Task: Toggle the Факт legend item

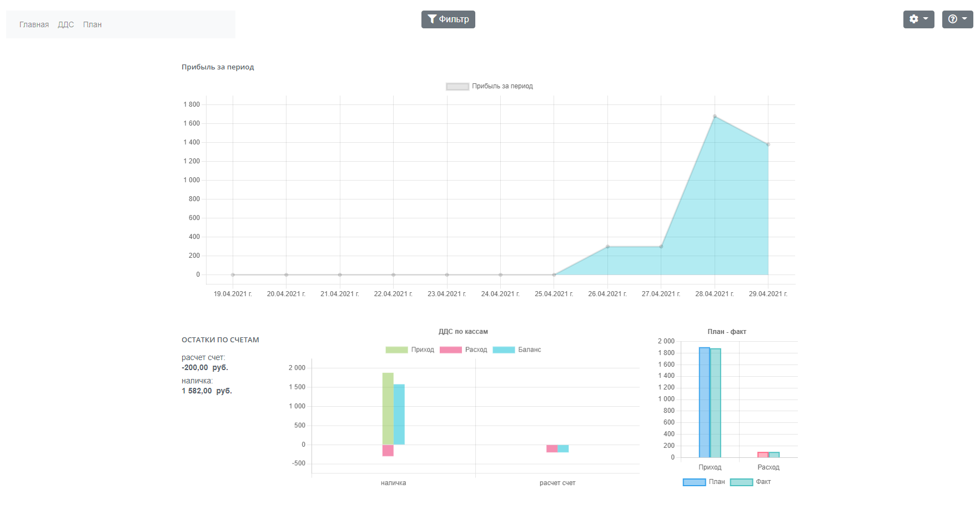Action: tap(751, 482)
